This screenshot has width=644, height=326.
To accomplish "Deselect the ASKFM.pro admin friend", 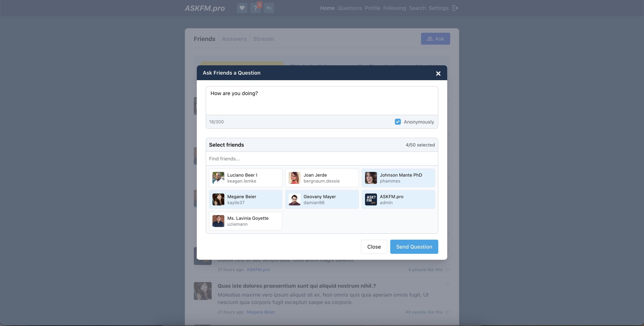I will [x=398, y=199].
